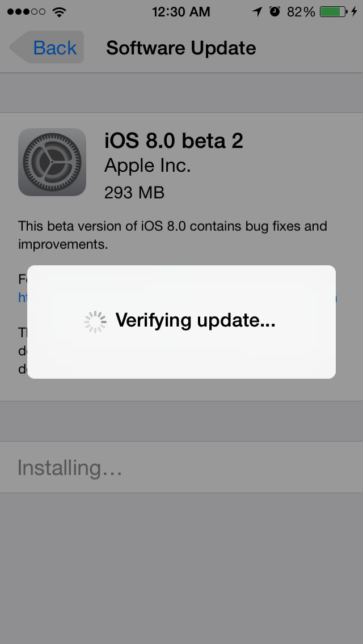
Task: Tap the Apple Inc. developer label
Action: coord(147,166)
